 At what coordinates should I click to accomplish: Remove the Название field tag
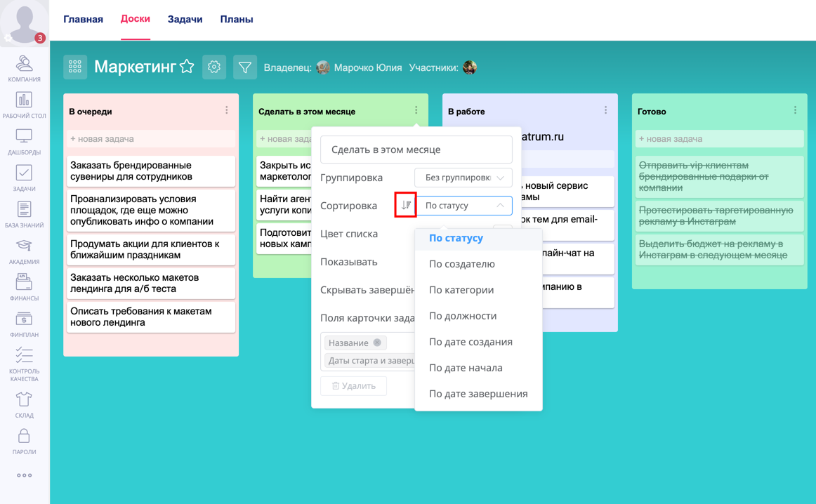(x=377, y=343)
